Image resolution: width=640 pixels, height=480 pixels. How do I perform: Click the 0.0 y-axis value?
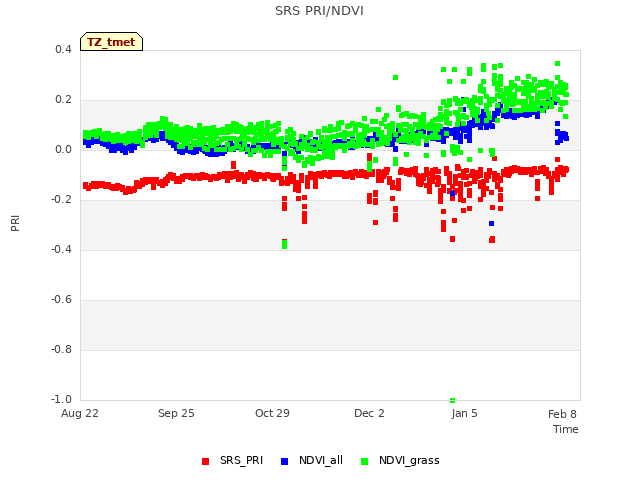click(63, 149)
